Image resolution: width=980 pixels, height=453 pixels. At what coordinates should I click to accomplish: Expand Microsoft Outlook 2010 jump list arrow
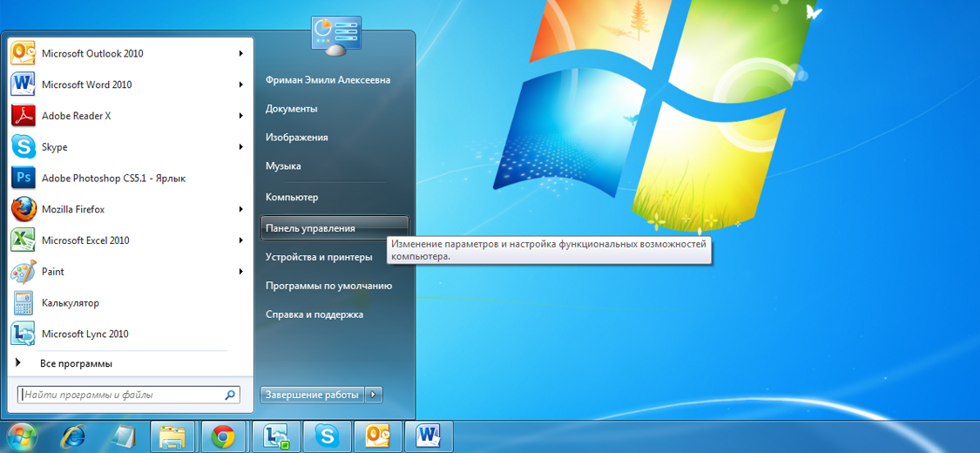click(x=240, y=54)
